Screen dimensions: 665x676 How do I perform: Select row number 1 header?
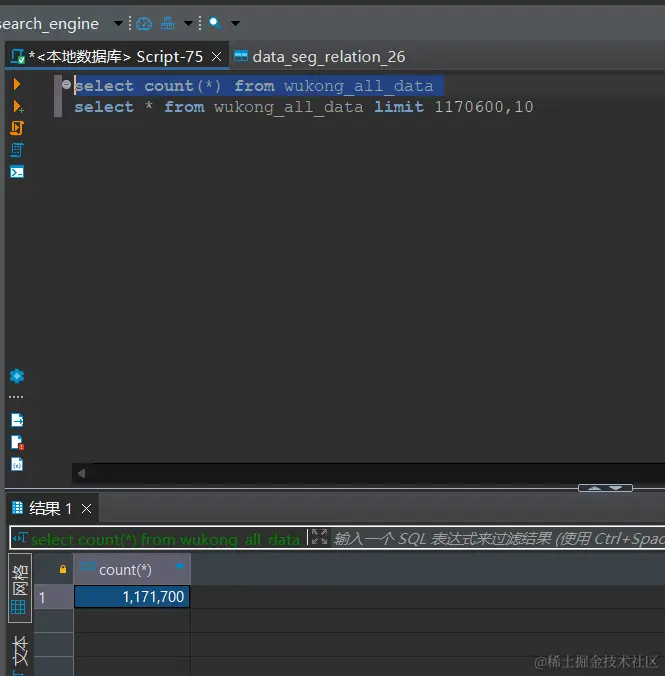click(53, 598)
